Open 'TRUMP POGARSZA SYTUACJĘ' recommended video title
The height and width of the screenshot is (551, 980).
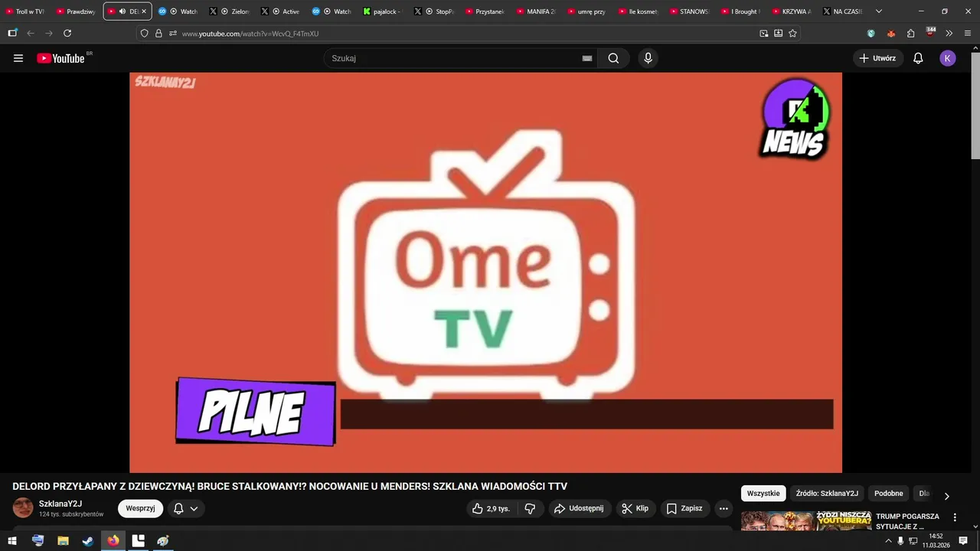click(907, 521)
